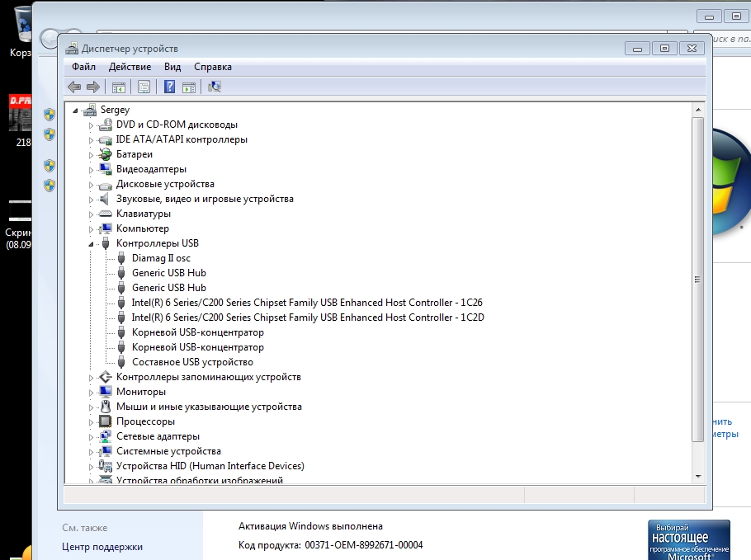Scan for hardware changes icon
This screenshot has height=560, width=751.
(214, 87)
